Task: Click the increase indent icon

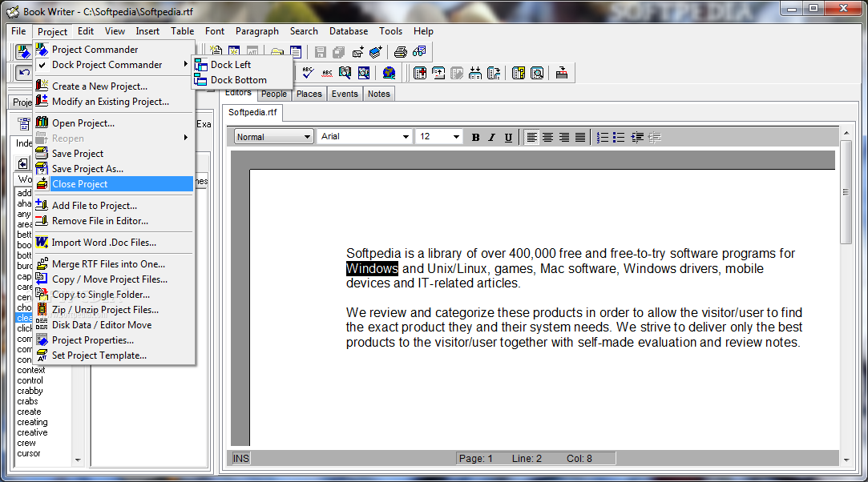Action: point(637,137)
